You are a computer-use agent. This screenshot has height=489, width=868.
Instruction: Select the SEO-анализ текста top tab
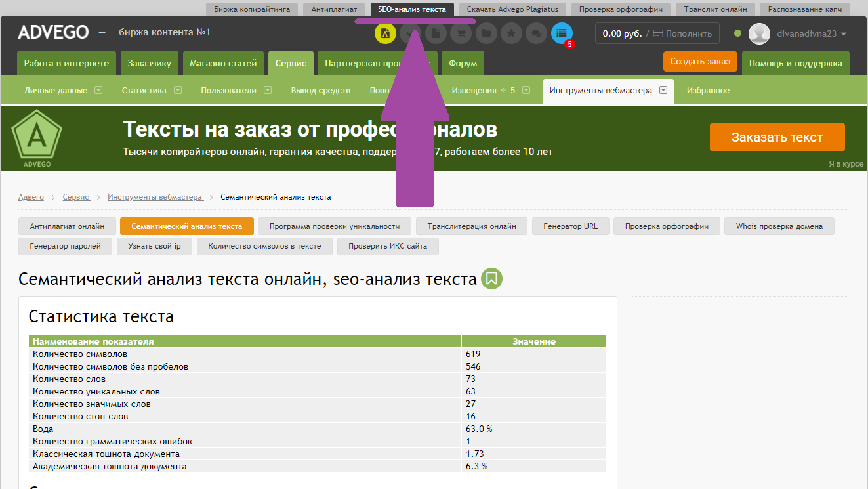pos(412,9)
